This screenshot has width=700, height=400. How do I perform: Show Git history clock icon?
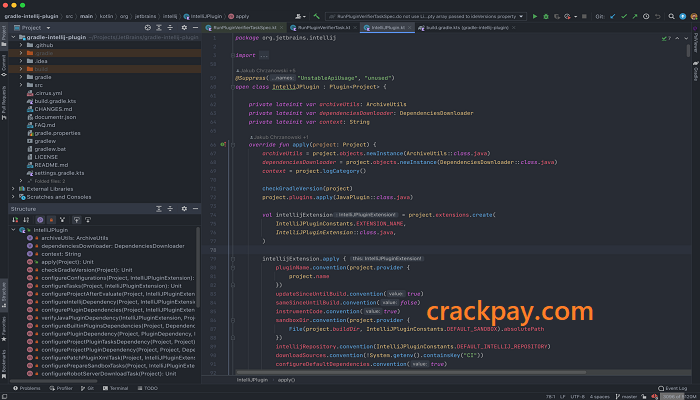pos(646,17)
